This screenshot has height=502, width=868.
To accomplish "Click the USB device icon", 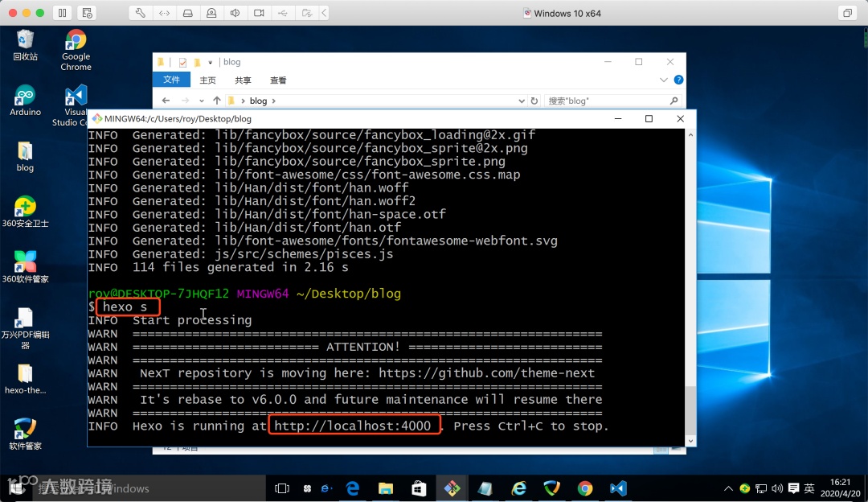I will pos(283,13).
